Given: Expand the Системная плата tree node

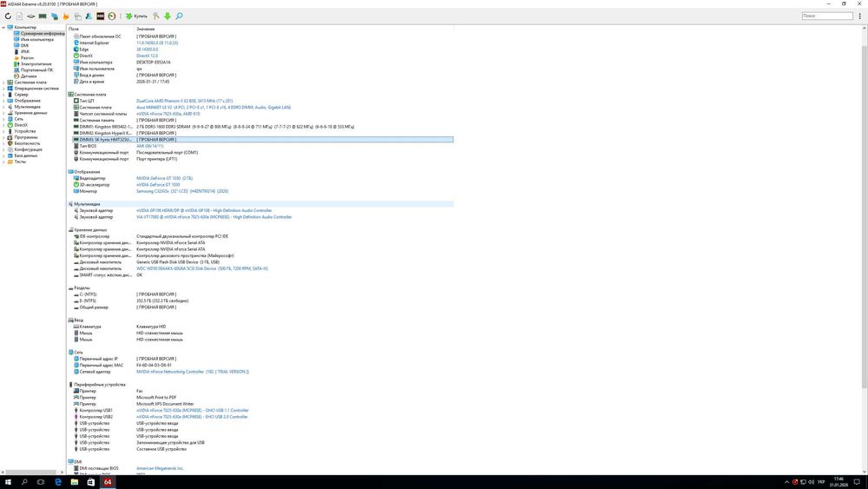Looking at the screenshot, I should click(x=3, y=82).
